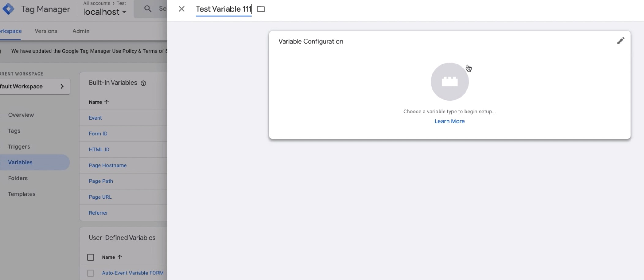Go to Triggers in the sidebar
This screenshot has width=644, height=280.
click(x=19, y=147)
